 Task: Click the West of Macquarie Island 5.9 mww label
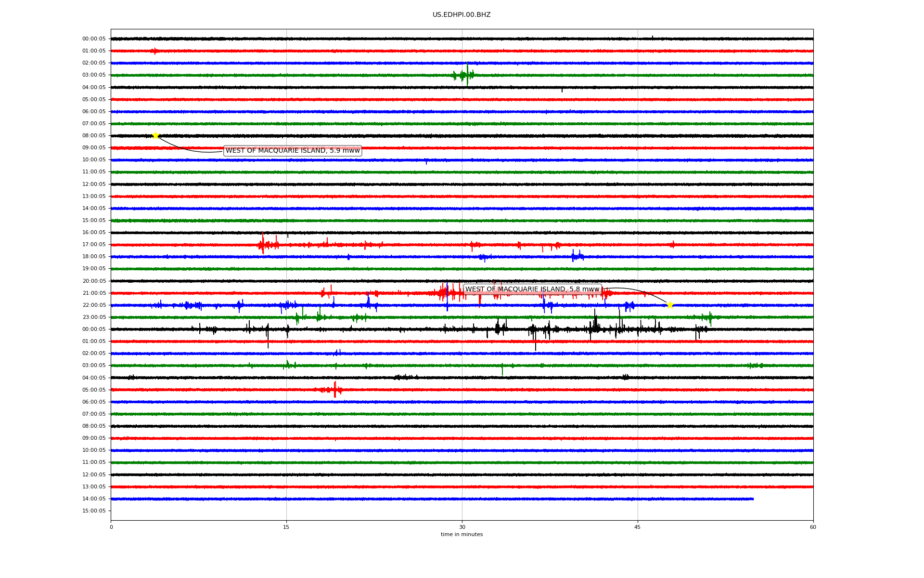coord(293,151)
